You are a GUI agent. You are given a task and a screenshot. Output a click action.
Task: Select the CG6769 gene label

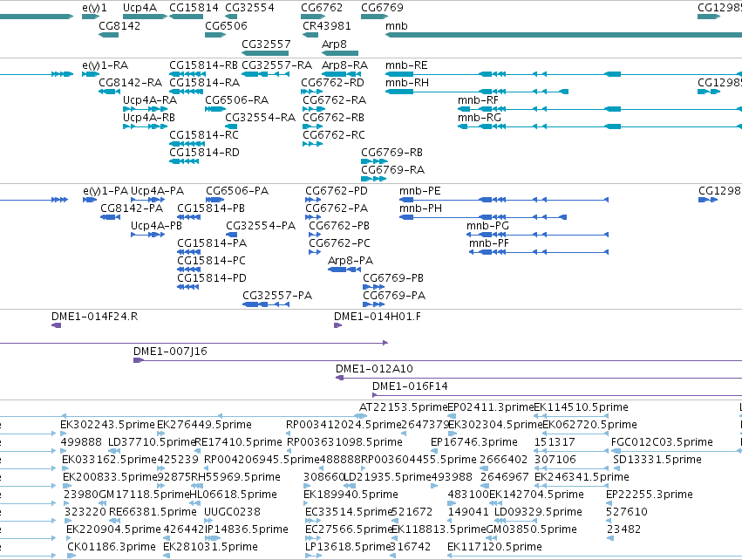pyautogui.click(x=383, y=8)
